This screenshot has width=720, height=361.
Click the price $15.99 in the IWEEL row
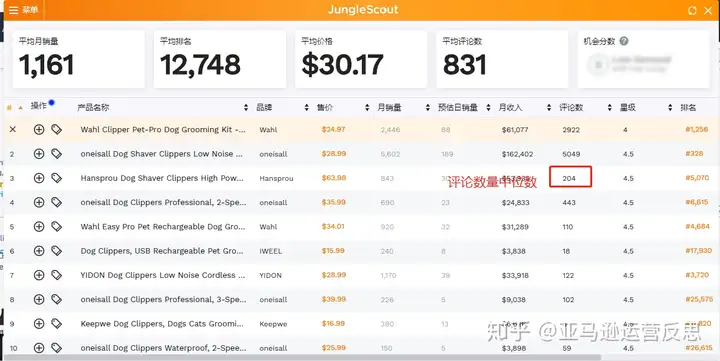click(333, 250)
